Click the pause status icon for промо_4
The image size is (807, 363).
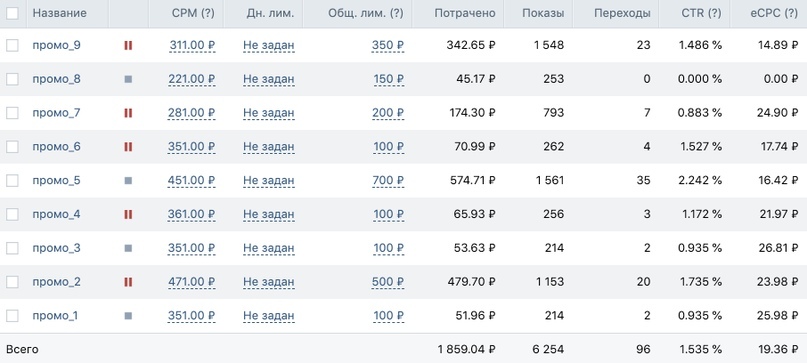tap(128, 214)
